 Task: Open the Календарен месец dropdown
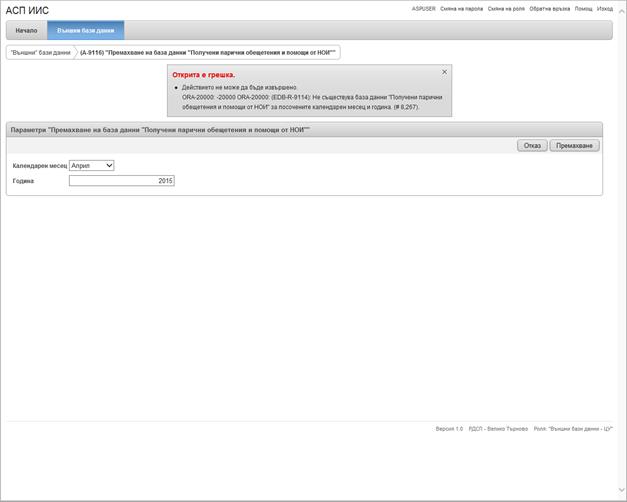point(92,165)
